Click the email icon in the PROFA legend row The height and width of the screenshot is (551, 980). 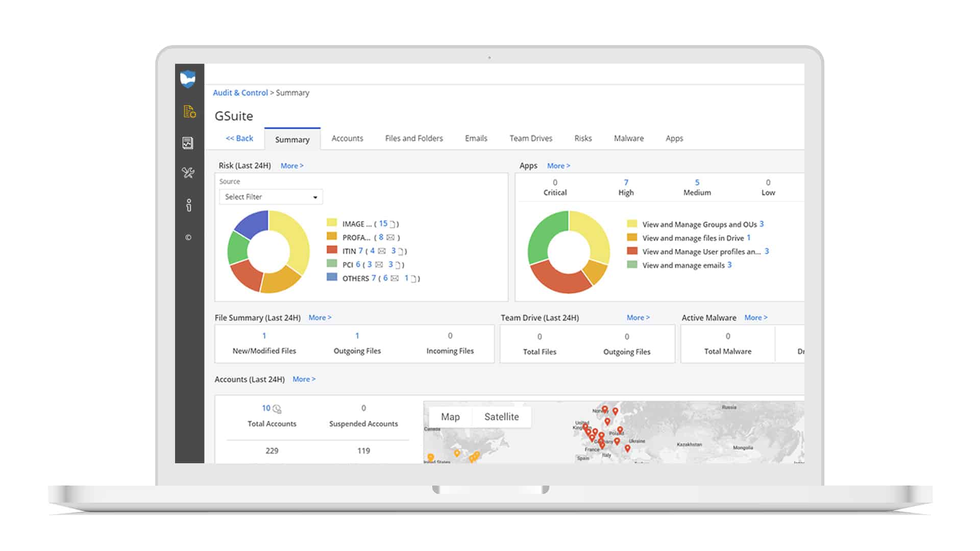click(390, 237)
